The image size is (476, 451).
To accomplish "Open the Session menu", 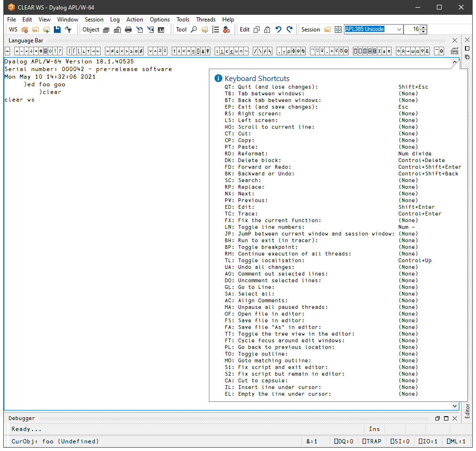I will [94, 20].
